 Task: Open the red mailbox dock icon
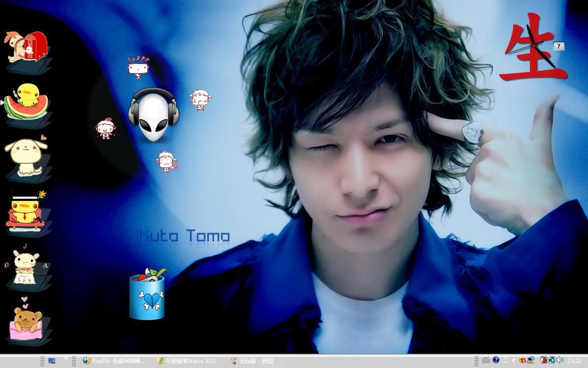pyautogui.click(x=27, y=47)
